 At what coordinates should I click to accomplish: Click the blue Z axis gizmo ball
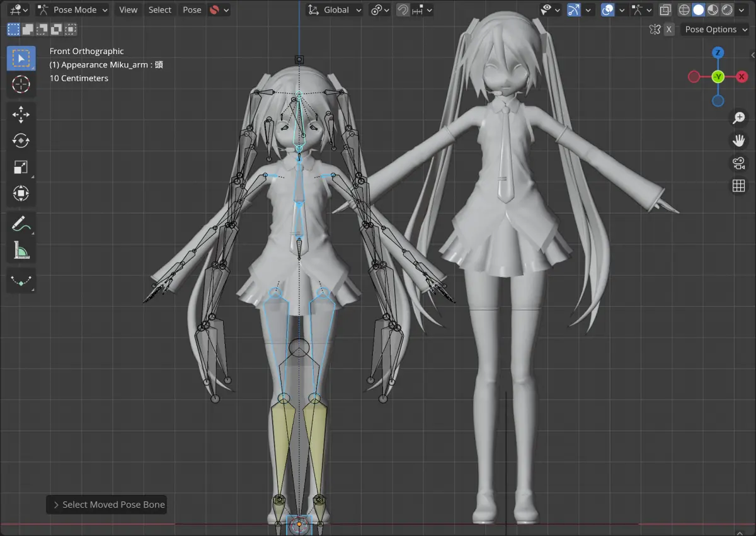[x=718, y=53]
